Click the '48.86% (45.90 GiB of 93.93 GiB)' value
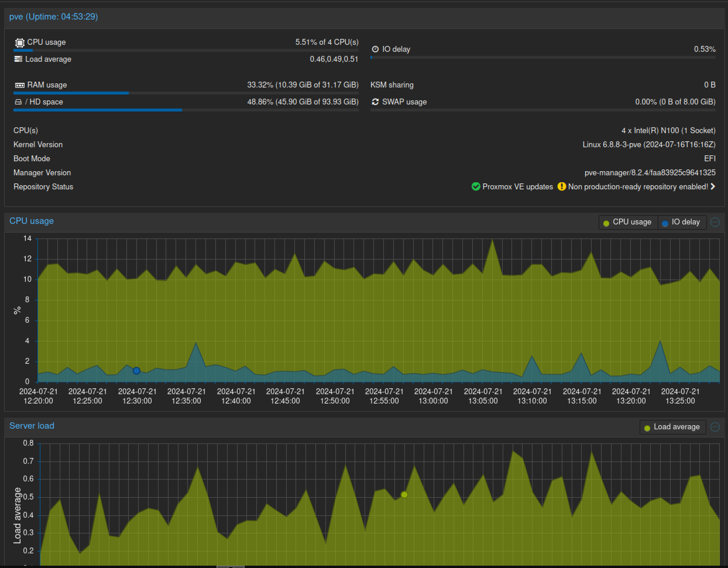This screenshot has width=728, height=568. [x=303, y=102]
